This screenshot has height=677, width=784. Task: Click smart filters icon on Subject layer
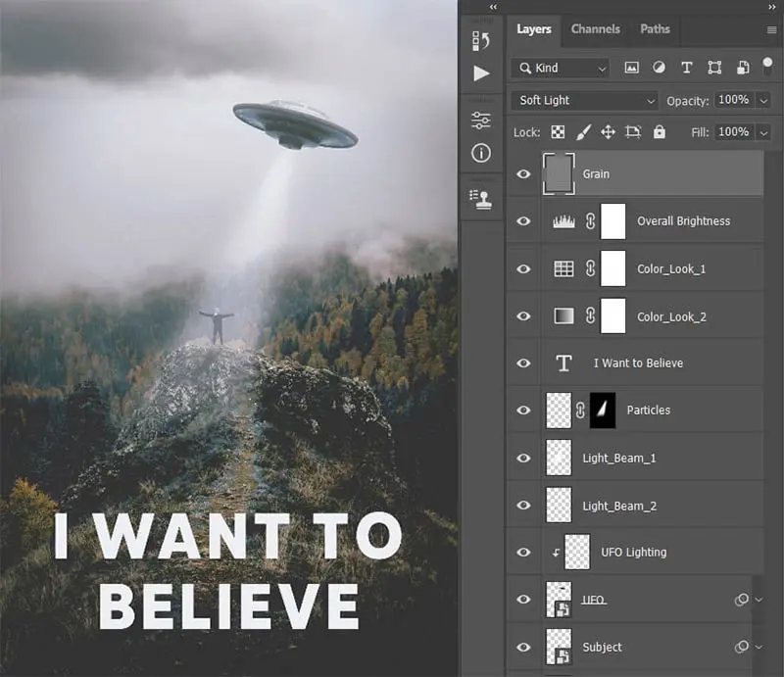(x=741, y=647)
